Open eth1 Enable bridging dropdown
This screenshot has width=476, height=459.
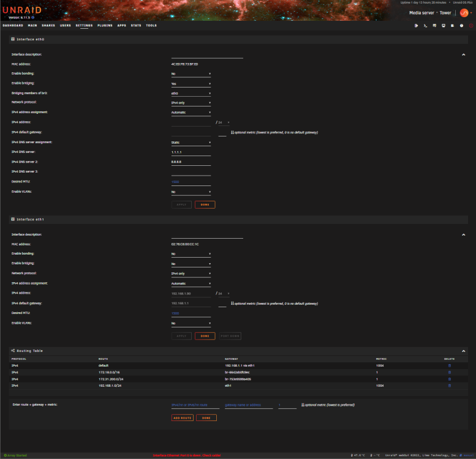coord(191,264)
